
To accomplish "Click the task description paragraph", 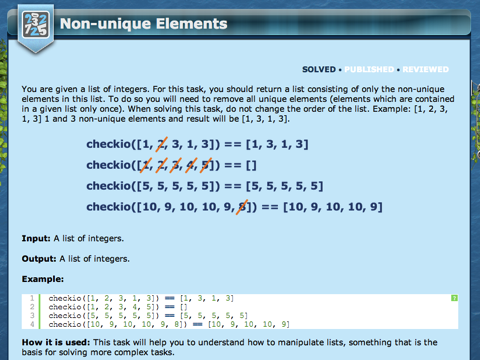I will pyautogui.click(x=238, y=104).
